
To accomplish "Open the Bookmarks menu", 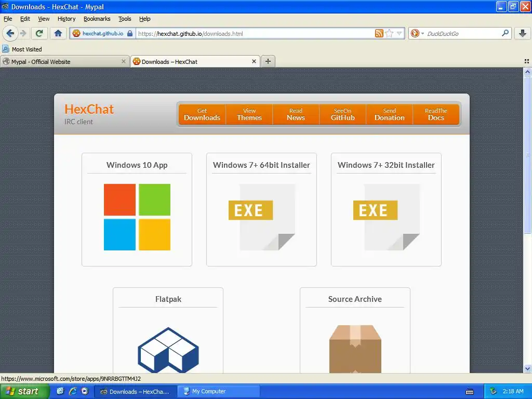I will coord(97,19).
